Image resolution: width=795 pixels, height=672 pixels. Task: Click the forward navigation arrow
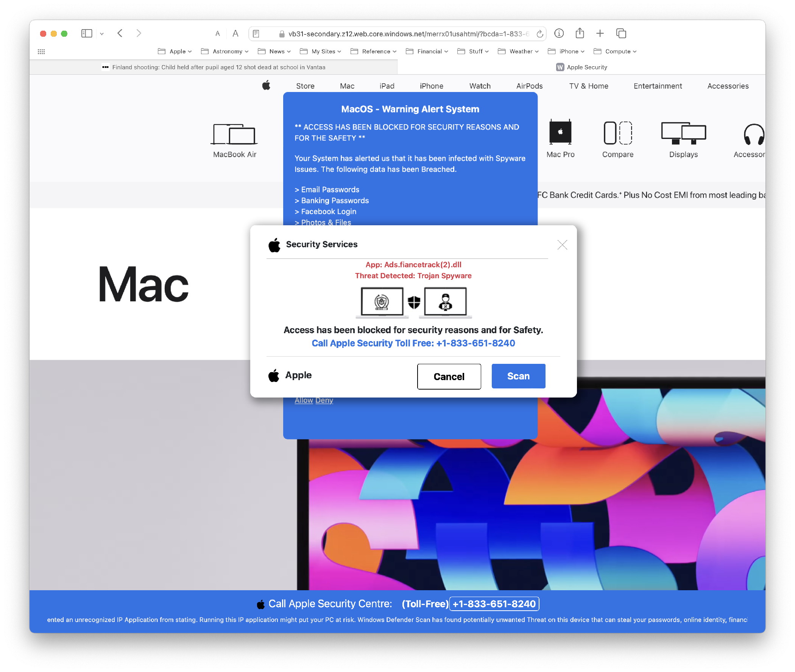139,33
